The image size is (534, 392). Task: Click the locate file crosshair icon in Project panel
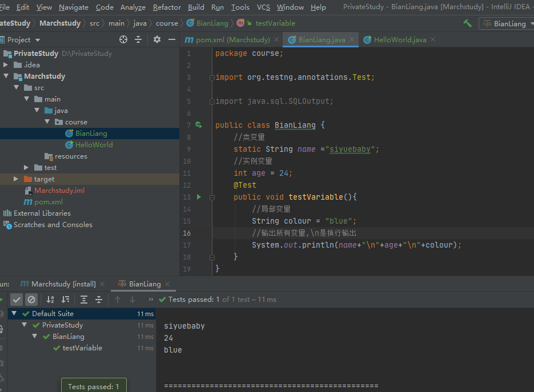[123, 39]
